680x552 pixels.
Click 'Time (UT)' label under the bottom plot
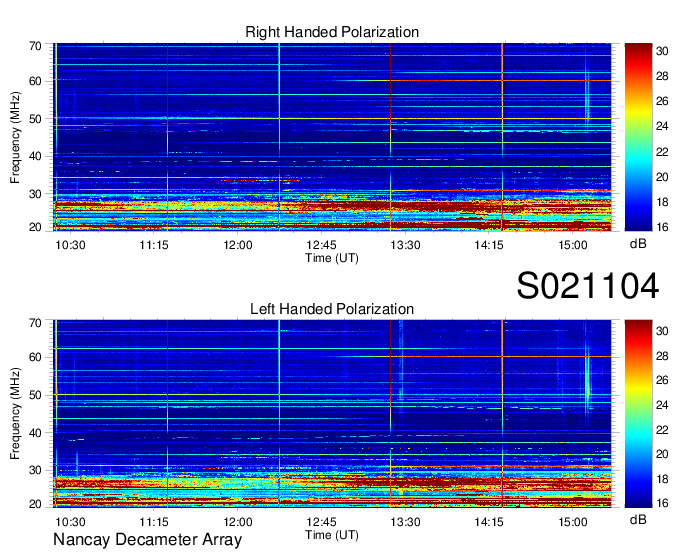click(x=332, y=535)
